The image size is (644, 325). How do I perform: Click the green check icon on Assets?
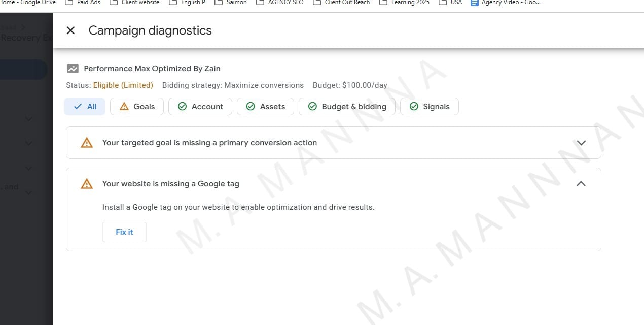point(250,107)
